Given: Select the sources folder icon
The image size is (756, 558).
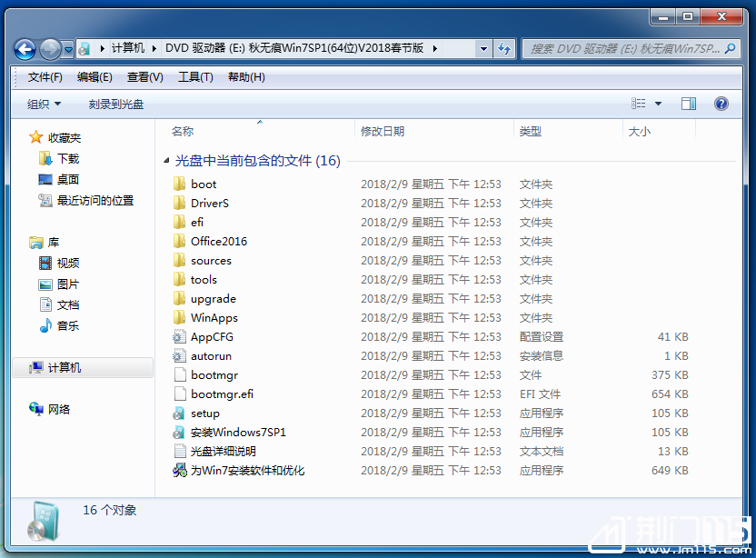Looking at the screenshot, I should (179, 261).
